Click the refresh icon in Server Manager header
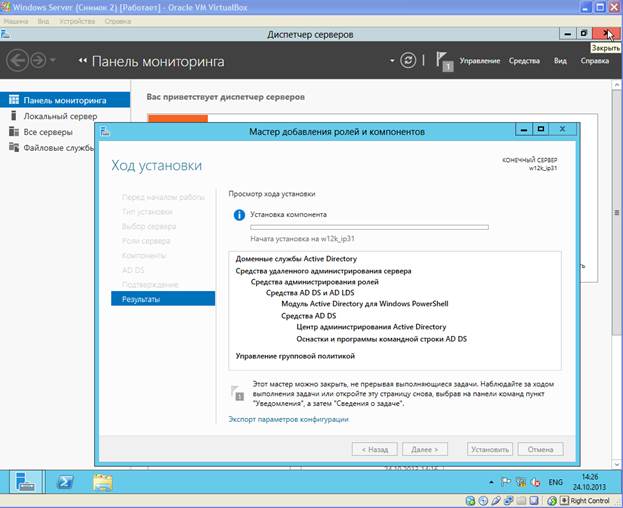 click(x=408, y=60)
